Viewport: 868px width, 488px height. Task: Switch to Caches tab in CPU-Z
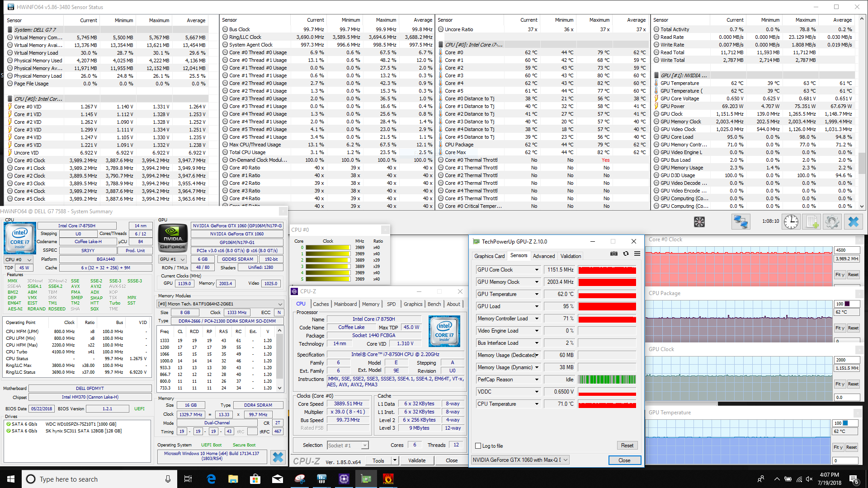[x=321, y=304]
